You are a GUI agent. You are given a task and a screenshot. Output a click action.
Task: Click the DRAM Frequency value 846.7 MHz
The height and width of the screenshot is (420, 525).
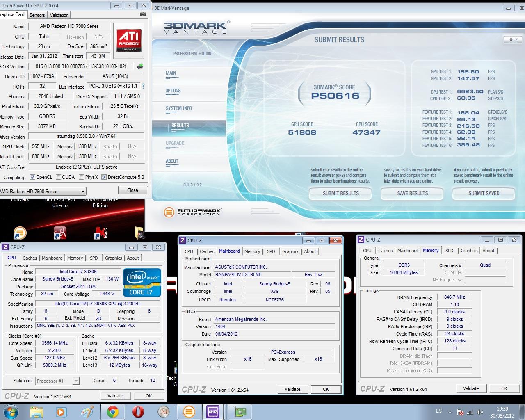tap(454, 297)
